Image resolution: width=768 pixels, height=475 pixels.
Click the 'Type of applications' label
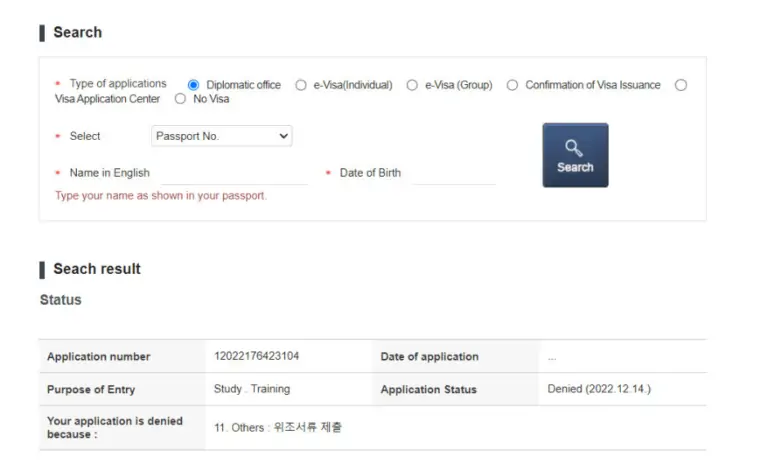(x=118, y=84)
